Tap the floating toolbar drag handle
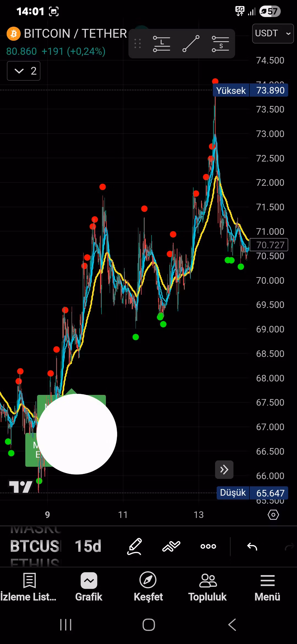Screen dimensions: 297x644 coord(137,43)
